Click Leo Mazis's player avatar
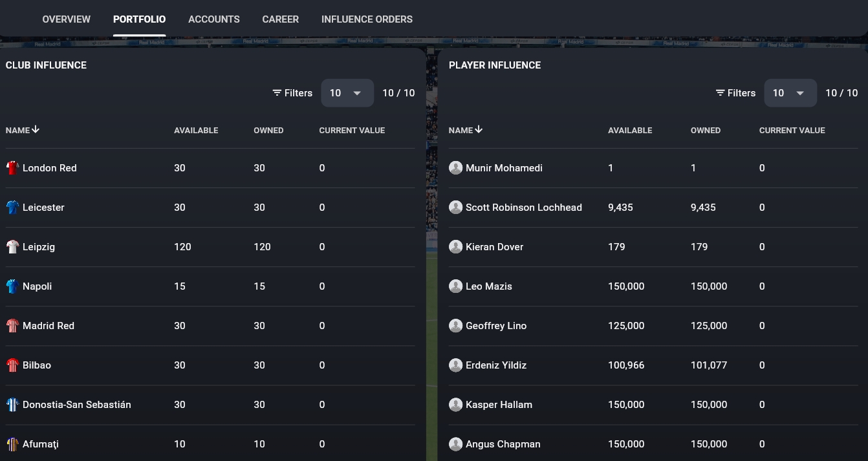Screen dimensions: 868x461 456,286
